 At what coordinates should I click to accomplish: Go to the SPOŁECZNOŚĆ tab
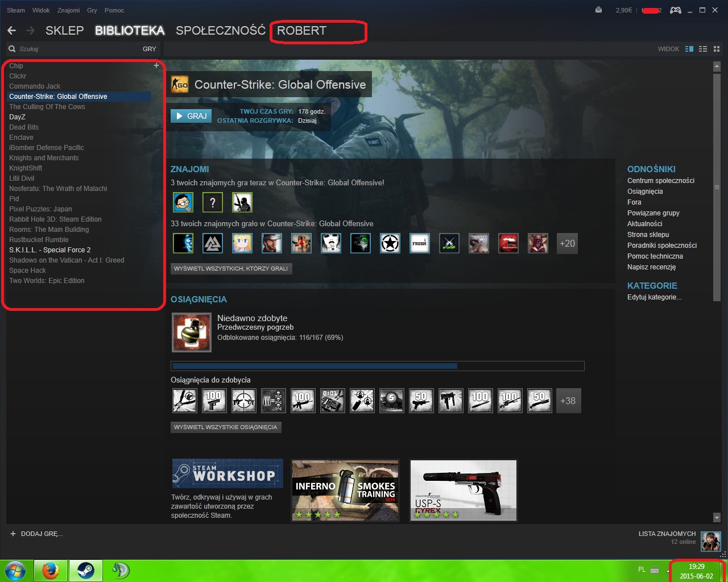(221, 31)
